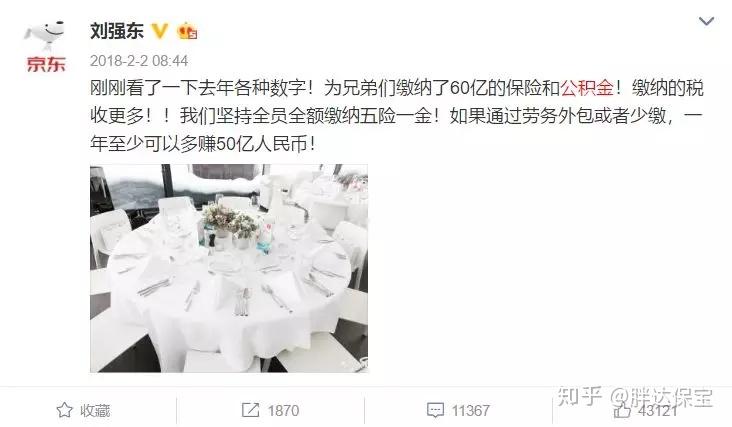Click the post text mentioning 五险一金
The height and width of the screenshot is (427, 732).
pyautogui.click(x=396, y=116)
